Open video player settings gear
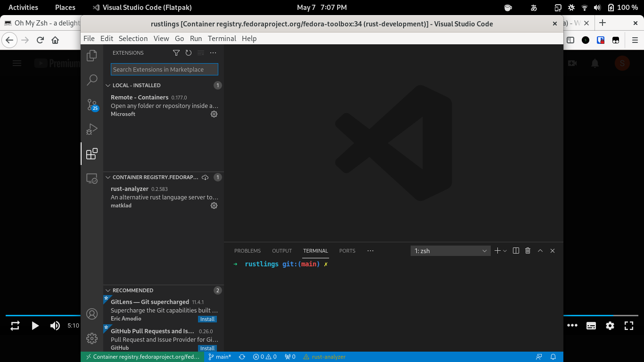This screenshot has height=362, width=644. click(610, 325)
